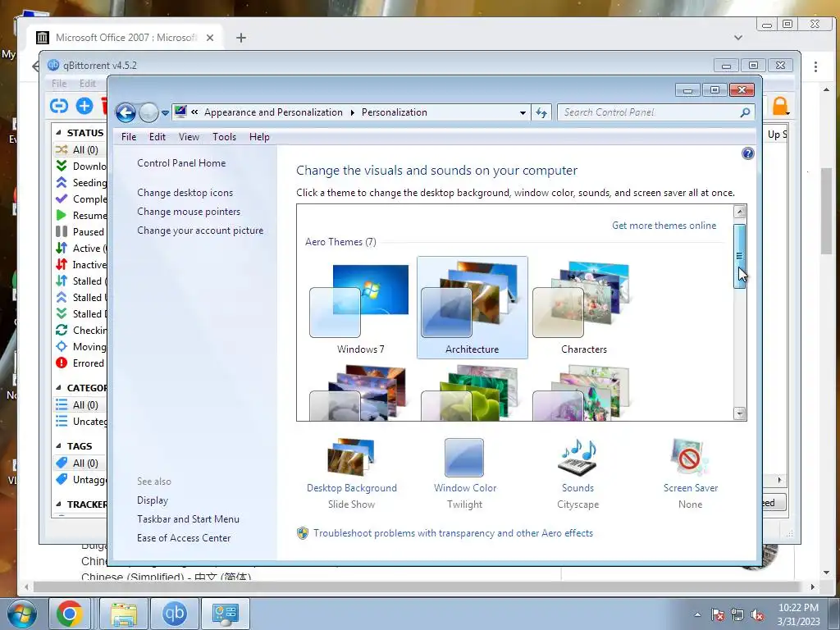Open the blue Help question mark icon
This screenshot has width=840, height=630.
coord(748,153)
